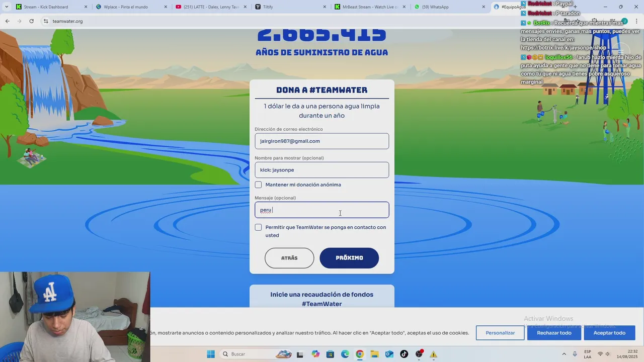The height and width of the screenshot is (362, 644).
Task: Open Outlook from the taskbar
Action: [x=389, y=354]
